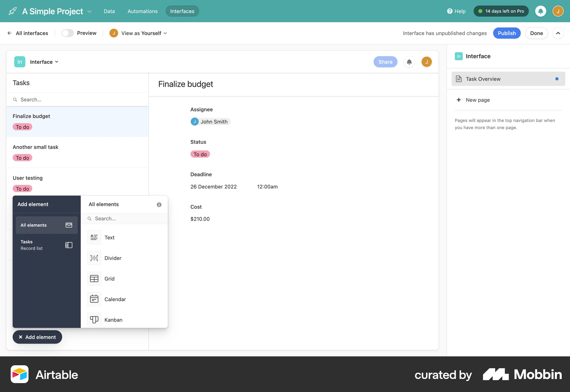The width and height of the screenshot is (570, 392).
Task: Click the Share button
Action: tap(385, 62)
